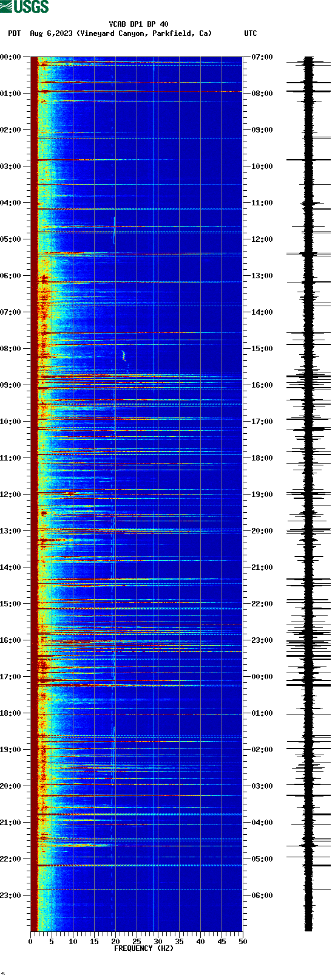Click the 10 Hz frequency tick label
This screenshot has height=980, width=335.
[73, 942]
